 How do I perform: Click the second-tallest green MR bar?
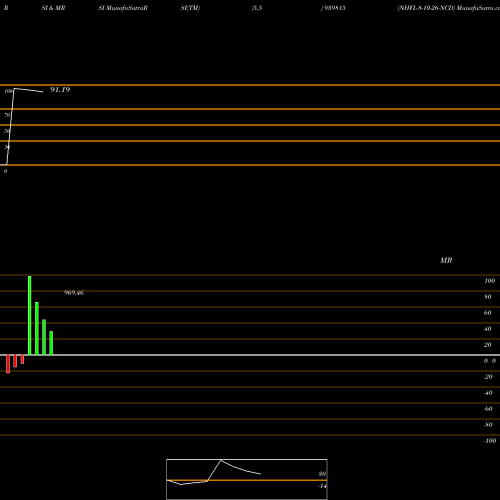click(37, 328)
